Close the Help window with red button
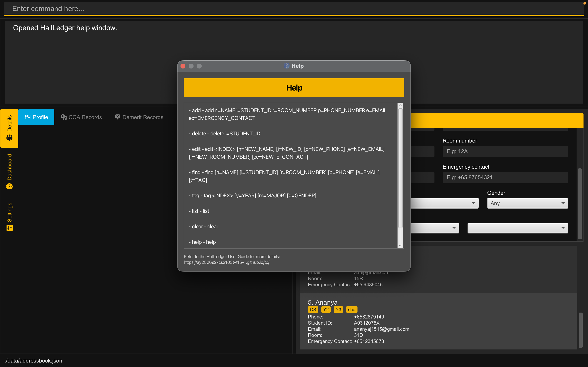 (x=183, y=66)
